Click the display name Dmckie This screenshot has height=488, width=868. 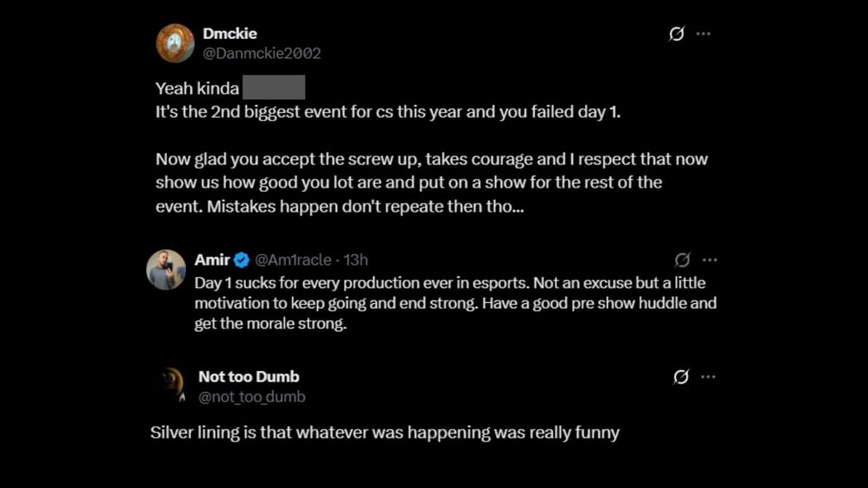[x=230, y=33]
